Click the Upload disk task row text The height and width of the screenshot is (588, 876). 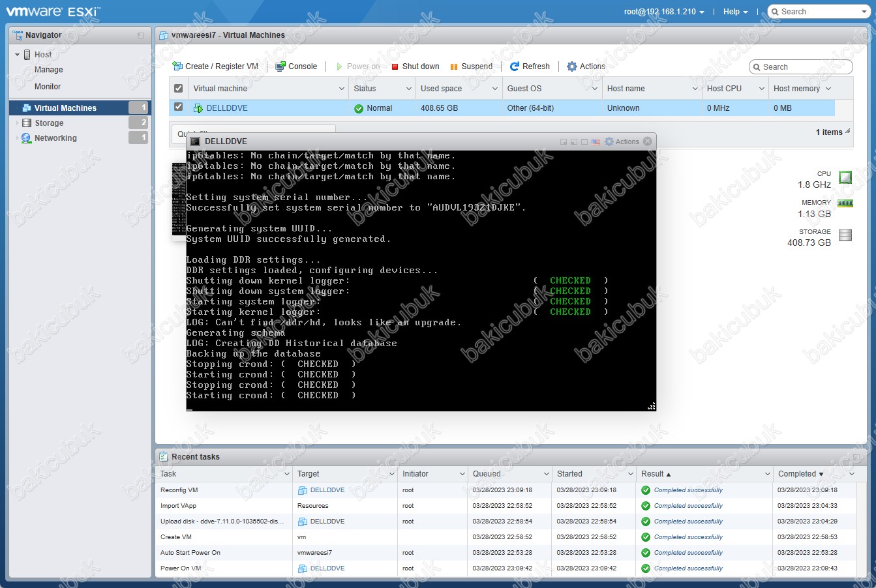[222, 522]
